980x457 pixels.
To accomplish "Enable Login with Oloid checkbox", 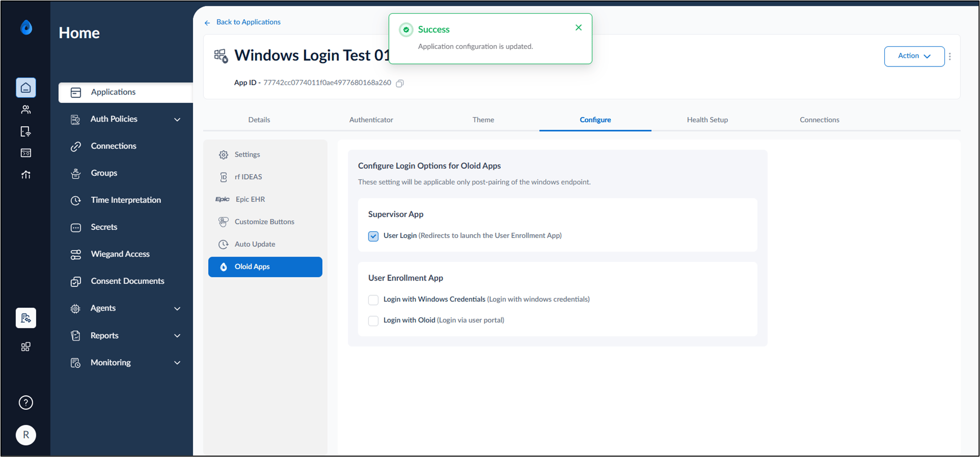I will [x=373, y=321].
